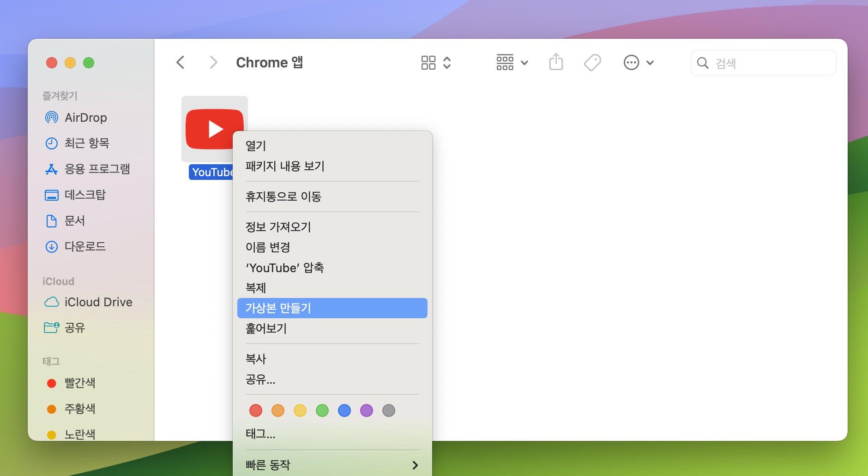Choose 패키지 내용 보기 menu item

click(x=332, y=166)
